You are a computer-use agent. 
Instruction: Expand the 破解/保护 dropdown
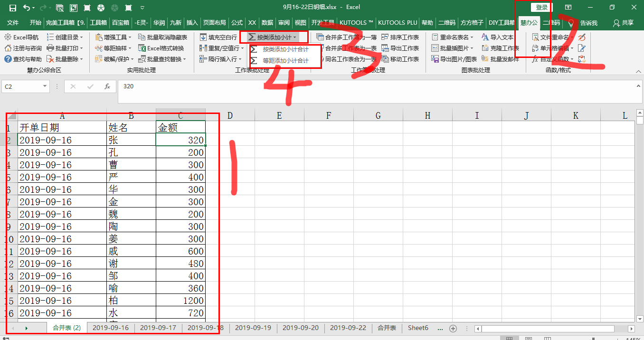pos(132,59)
